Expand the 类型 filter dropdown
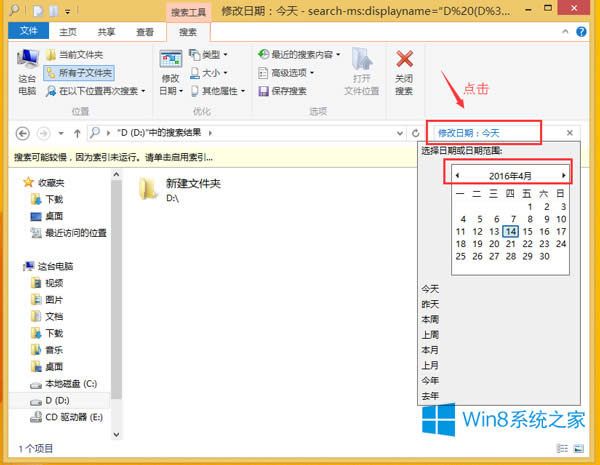 click(x=207, y=54)
